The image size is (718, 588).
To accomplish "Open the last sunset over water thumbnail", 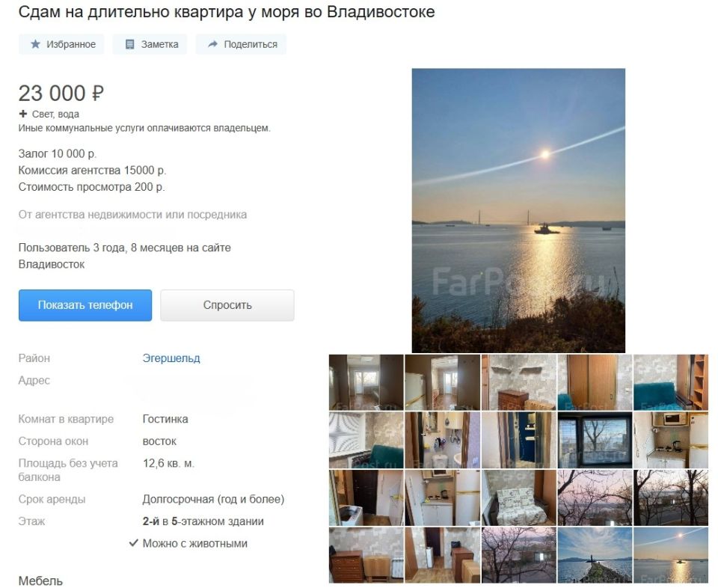I will click(x=671, y=555).
